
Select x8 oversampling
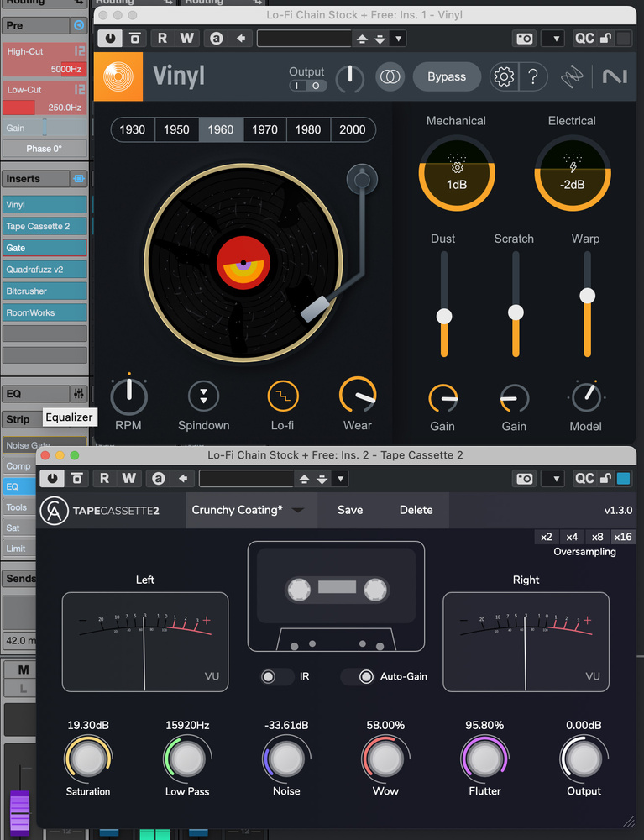[x=598, y=537]
